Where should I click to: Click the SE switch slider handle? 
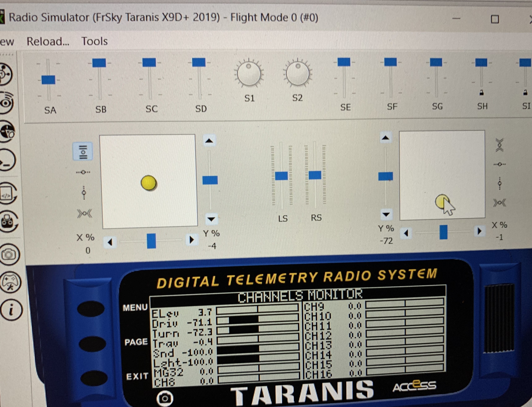tap(344, 62)
